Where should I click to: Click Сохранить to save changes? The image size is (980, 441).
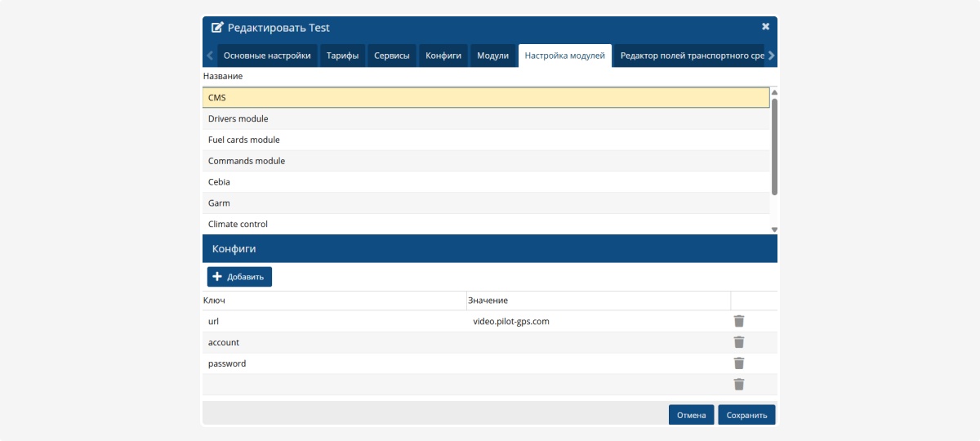(746, 415)
